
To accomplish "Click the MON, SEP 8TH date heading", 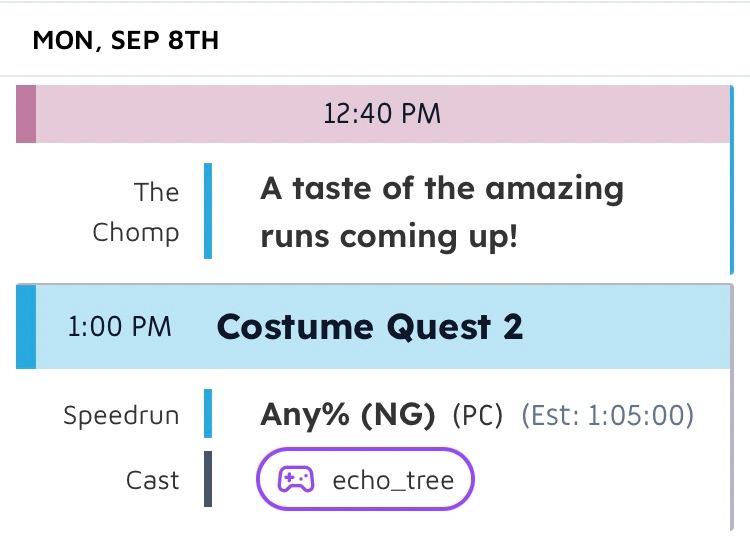I will click(126, 40).
